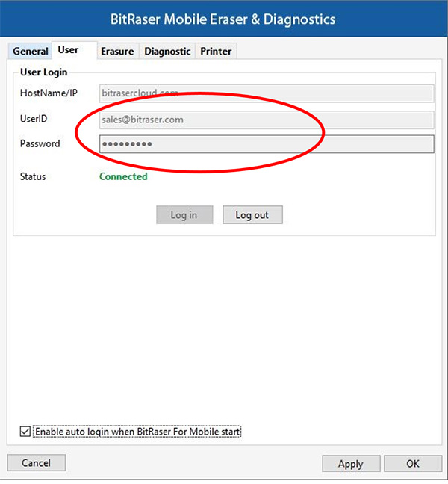448x484 pixels.
Task: Toggle the Enable auto login checkbox
Action: coord(25,432)
